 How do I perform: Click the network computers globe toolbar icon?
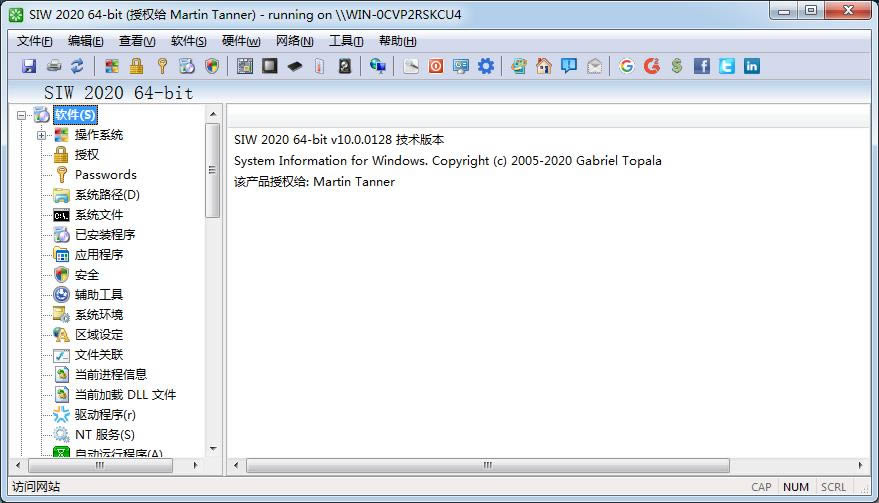coord(378,66)
